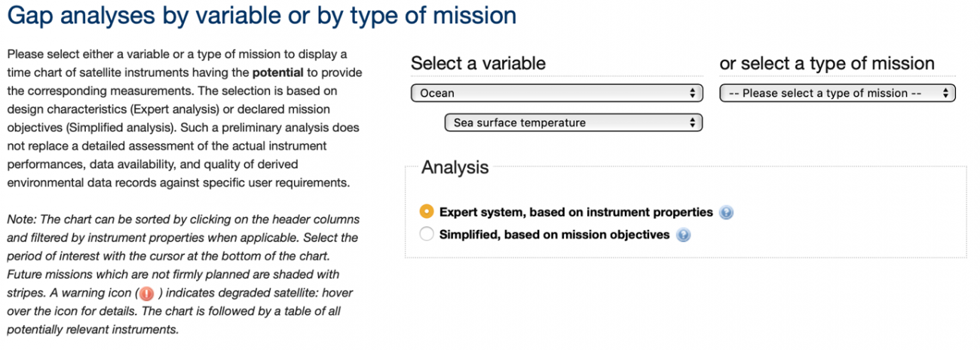
Task: Click the introductory paragraph starting 'Please select'
Action: [x=184, y=119]
